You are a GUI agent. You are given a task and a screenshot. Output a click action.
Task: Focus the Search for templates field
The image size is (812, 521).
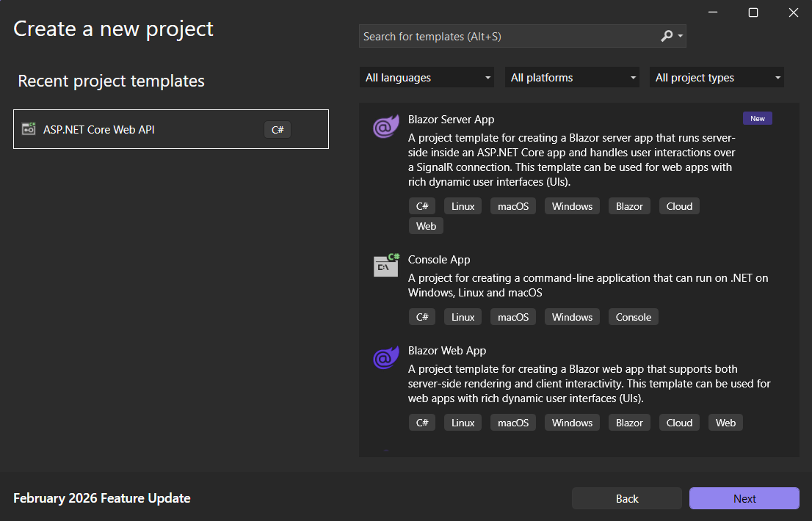coord(507,36)
